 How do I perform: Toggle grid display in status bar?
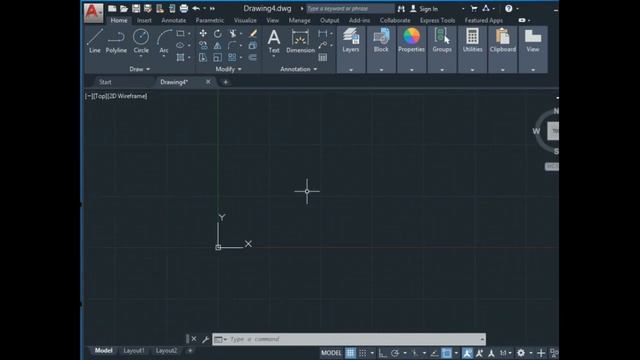click(x=350, y=353)
